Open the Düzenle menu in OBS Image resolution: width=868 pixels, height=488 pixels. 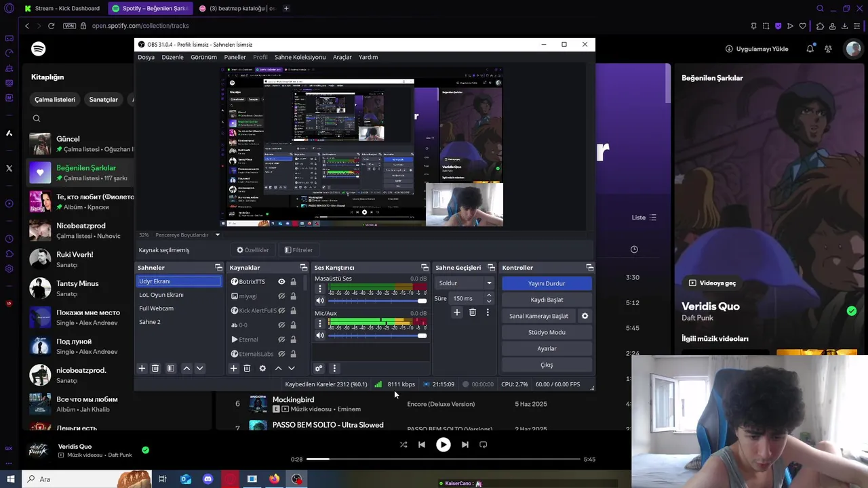pos(172,57)
